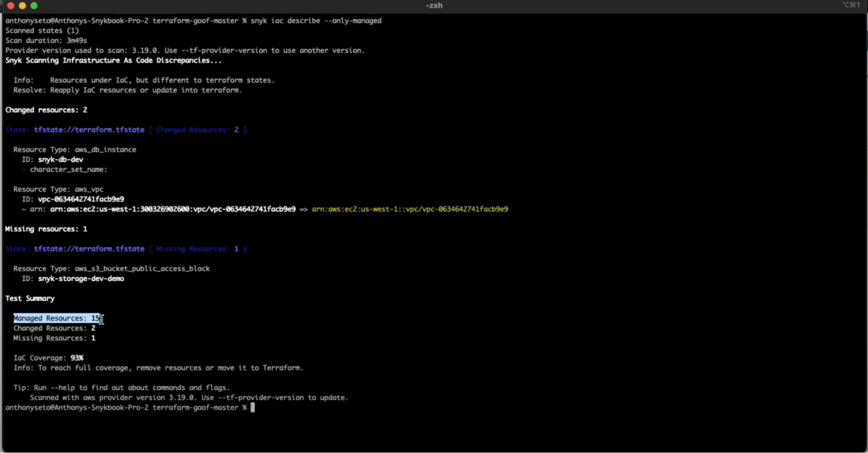Click 'Missing resources: 1' heading
Screen dimensions: 868x453
(x=46, y=229)
